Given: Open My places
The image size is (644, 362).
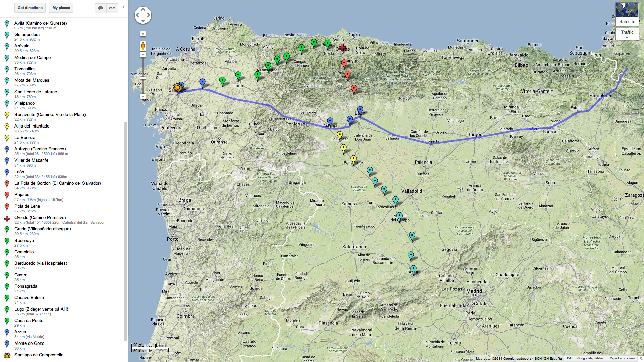Looking at the screenshot, I should click(61, 8).
